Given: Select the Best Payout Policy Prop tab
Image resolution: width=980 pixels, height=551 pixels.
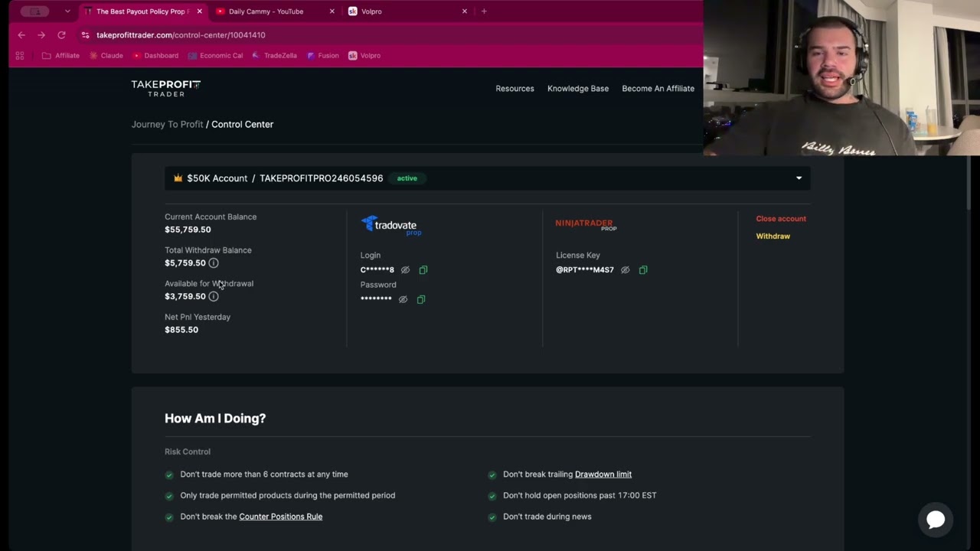Looking at the screenshot, I should [142, 11].
